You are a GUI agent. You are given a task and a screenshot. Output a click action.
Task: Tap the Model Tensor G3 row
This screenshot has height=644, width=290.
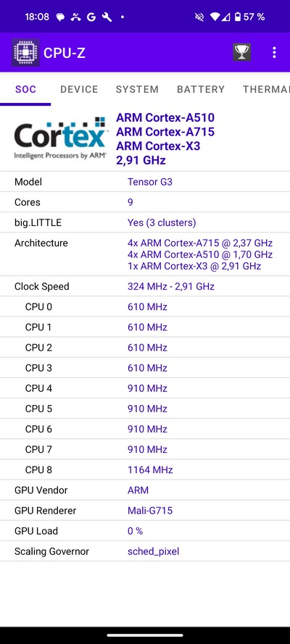point(145,182)
